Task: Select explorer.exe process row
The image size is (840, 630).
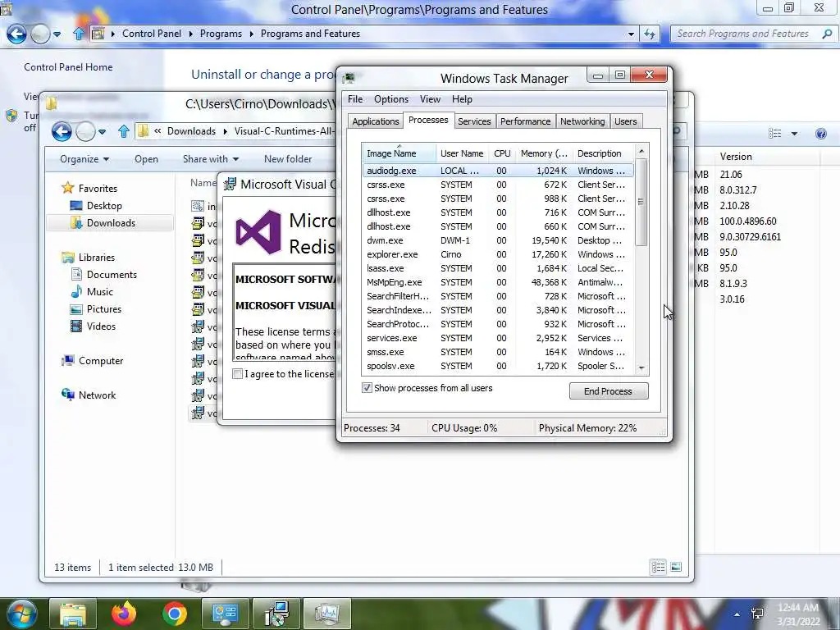Action: pyautogui.click(x=497, y=254)
